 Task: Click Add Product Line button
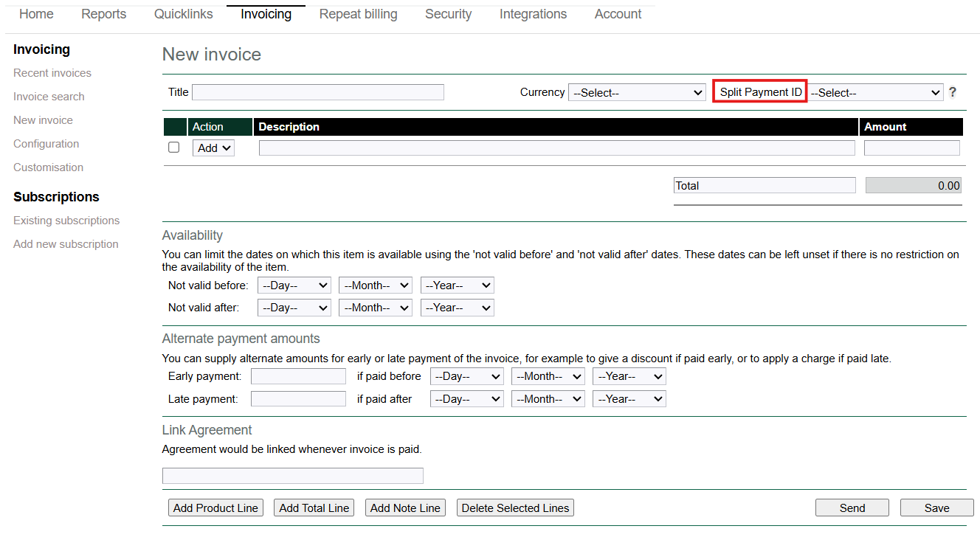[x=215, y=508]
